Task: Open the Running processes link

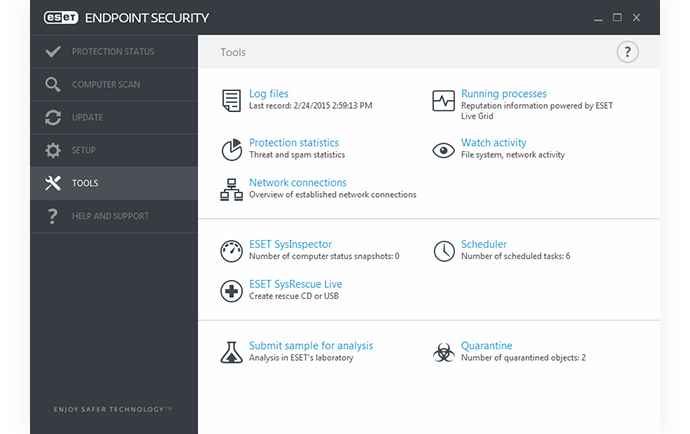Action: click(504, 94)
